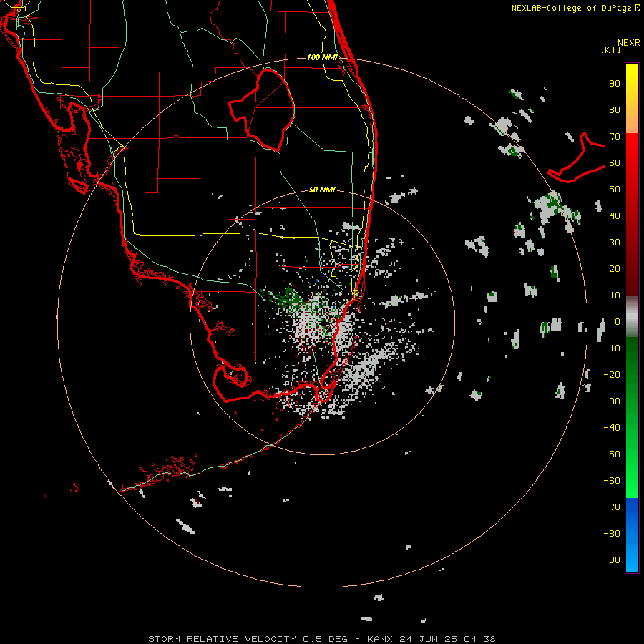The height and width of the screenshot is (644, 644).
Task: Click the blue segment of the velocity color bar
Action: [x=632, y=535]
